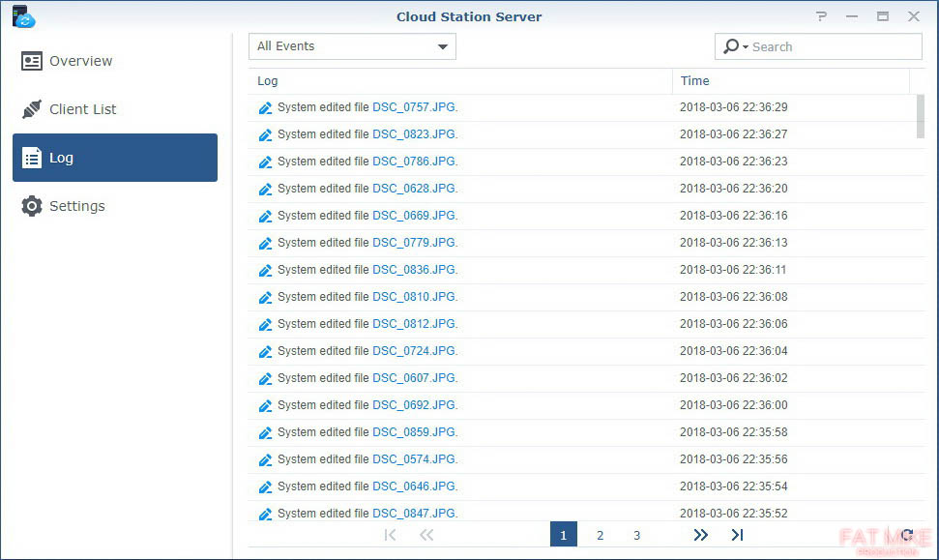
Task: Sort by the Log column header
Action: (x=460, y=81)
